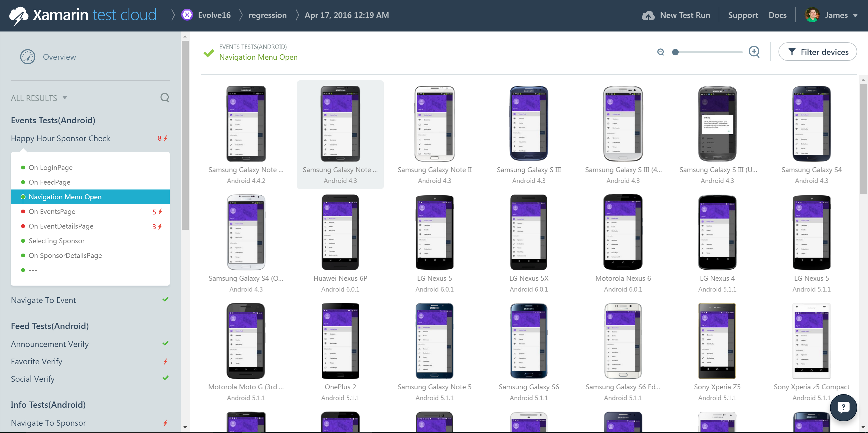Expand the ALL RESULTS dropdown

coord(39,98)
